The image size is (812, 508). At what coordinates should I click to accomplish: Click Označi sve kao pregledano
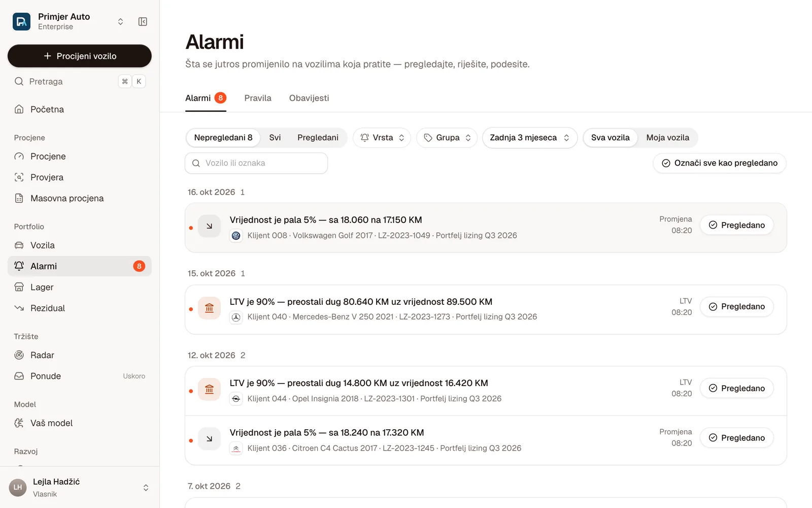720,163
